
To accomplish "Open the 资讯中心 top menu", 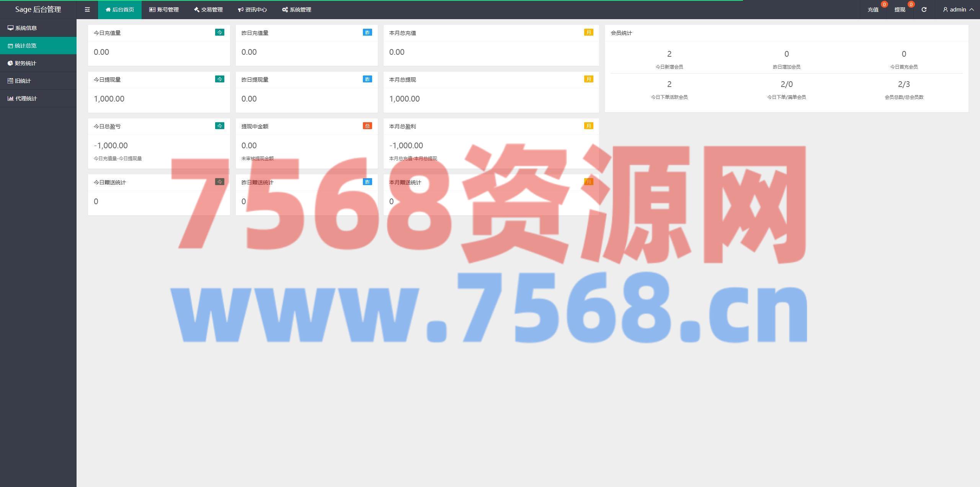I will tap(252, 10).
